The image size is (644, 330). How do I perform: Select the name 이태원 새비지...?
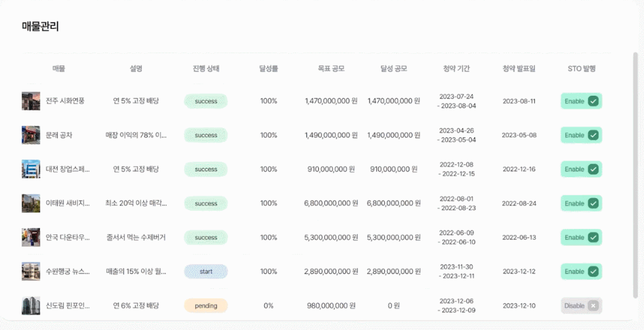[x=67, y=203]
